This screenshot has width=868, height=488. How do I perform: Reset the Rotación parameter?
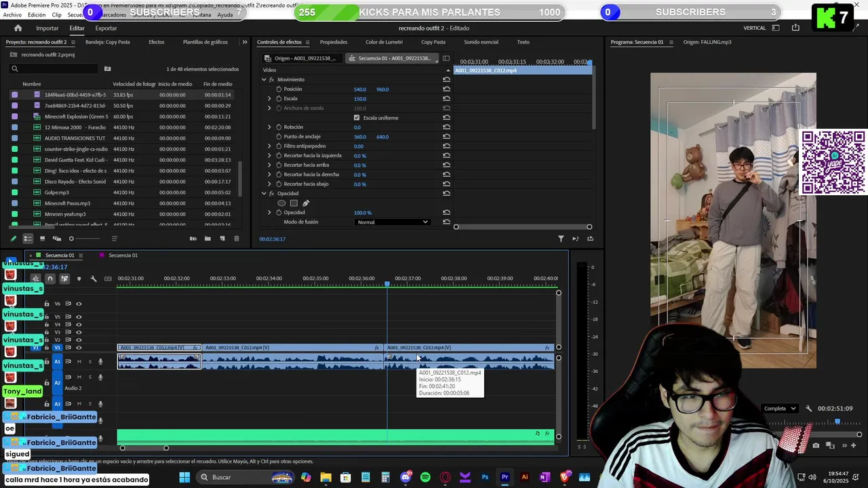coord(446,127)
